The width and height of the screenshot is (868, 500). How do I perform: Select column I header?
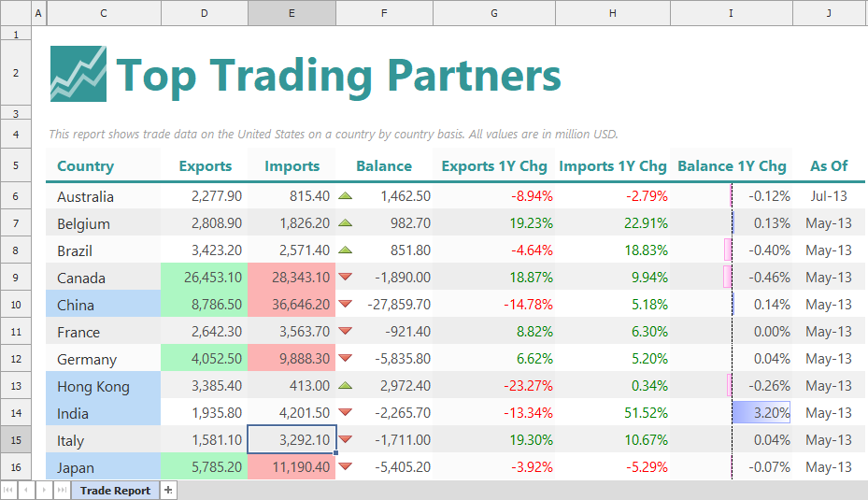tap(731, 12)
